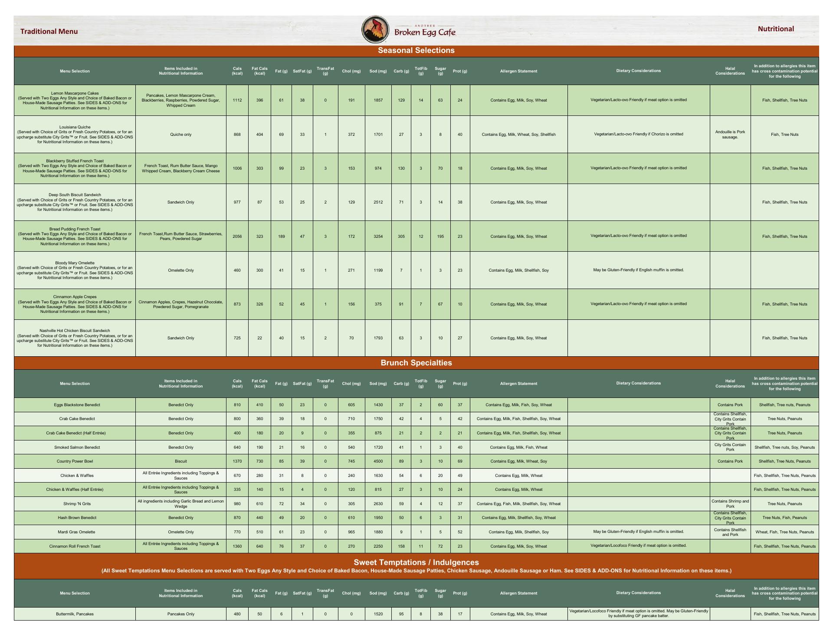
Task: Click the Sweet Temptations / Indulgences banner
Action: point(416,563)
